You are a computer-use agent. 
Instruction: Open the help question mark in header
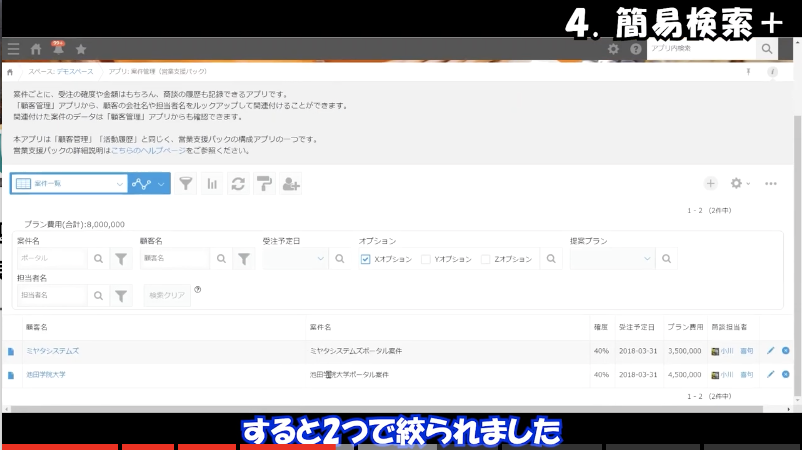pyautogui.click(x=635, y=49)
